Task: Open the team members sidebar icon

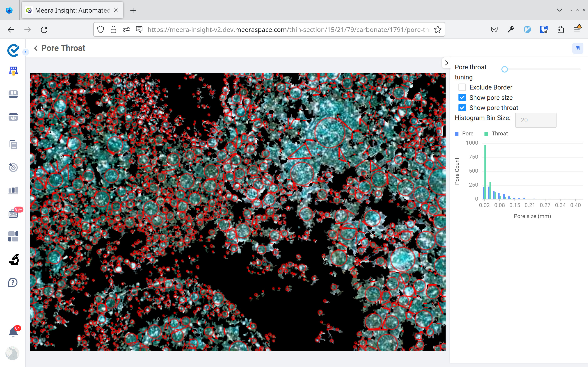Action: coord(13,71)
